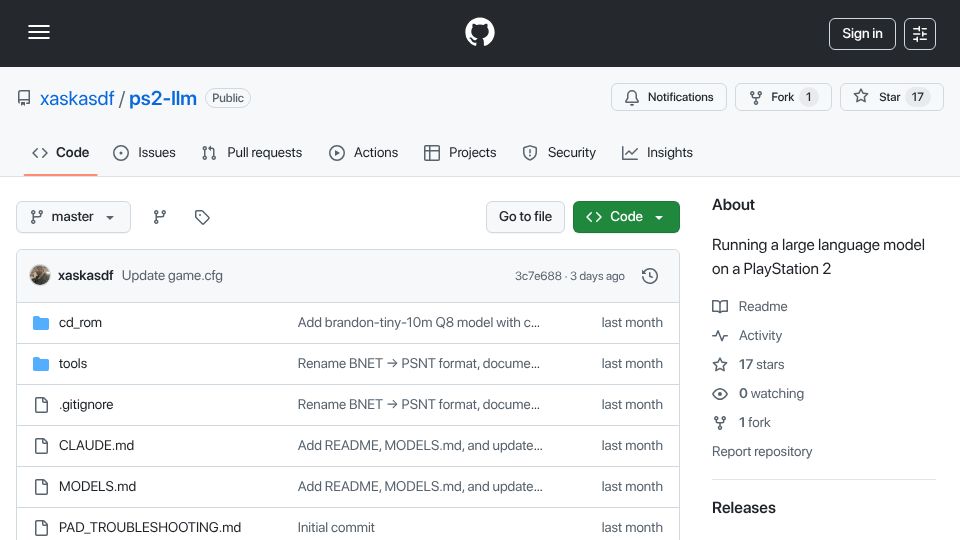View tags via the tag icon
This screenshot has width=960, height=540.
coord(202,217)
